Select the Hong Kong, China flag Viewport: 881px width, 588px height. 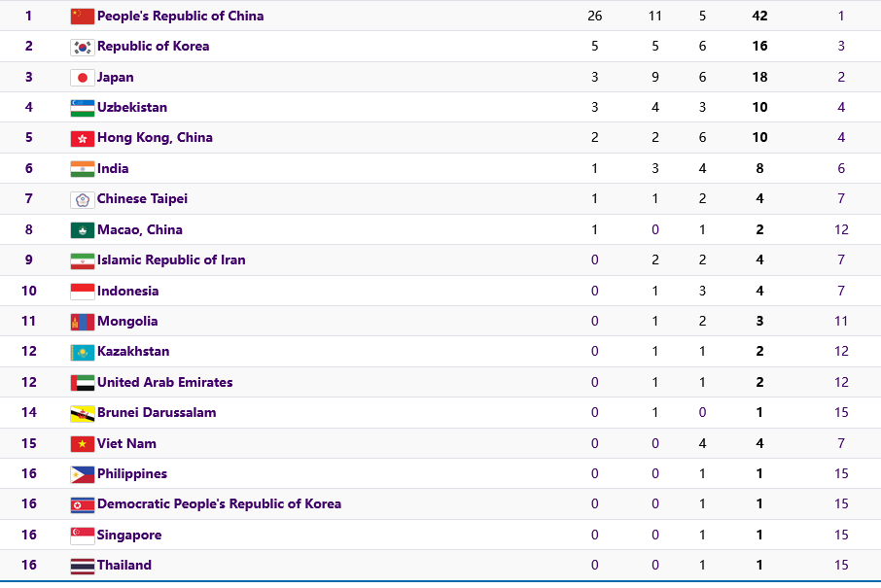tap(82, 138)
